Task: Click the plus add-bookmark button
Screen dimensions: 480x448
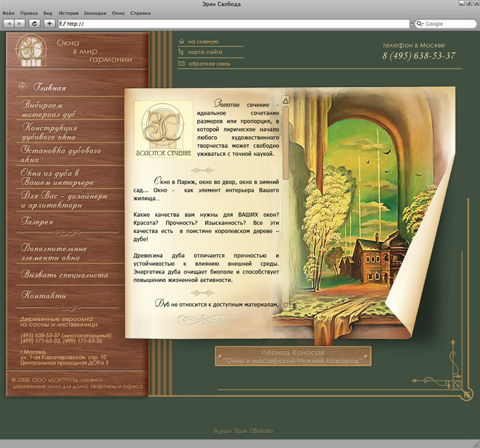Action: (x=49, y=23)
